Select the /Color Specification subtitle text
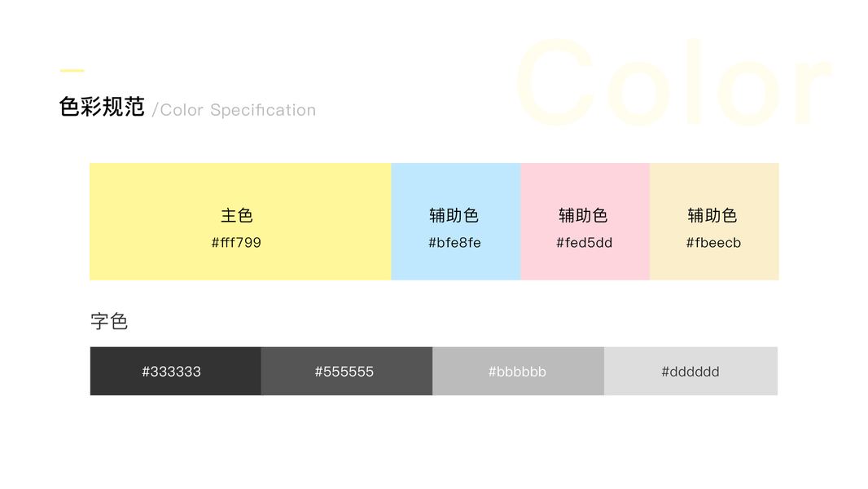The width and height of the screenshot is (868, 489). [235, 110]
